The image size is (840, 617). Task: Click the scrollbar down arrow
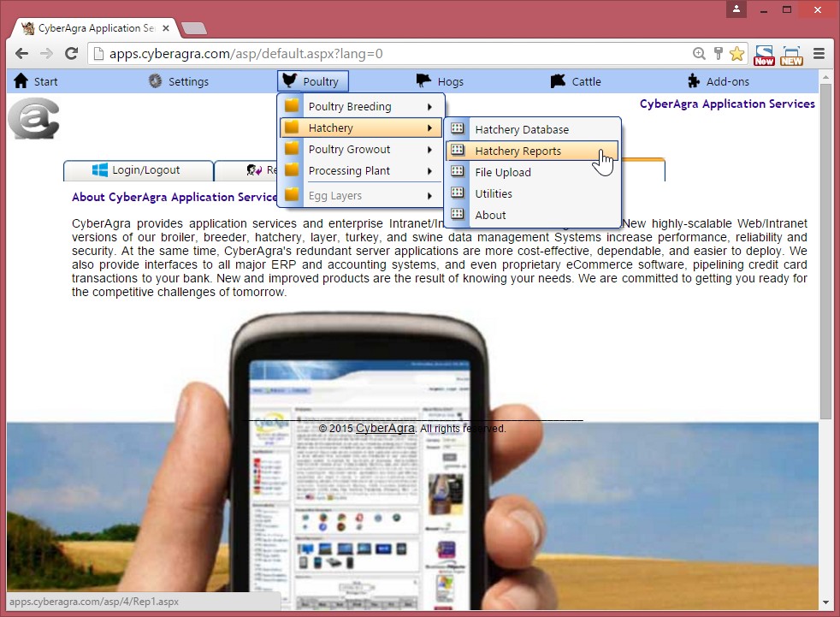pyautogui.click(x=825, y=602)
